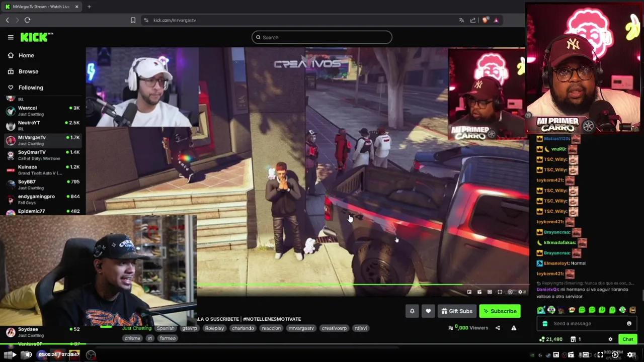The width and height of the screenshot is (644, 362).
Task: Toggle outer video fullscreen icon
Action: [600, 355]
